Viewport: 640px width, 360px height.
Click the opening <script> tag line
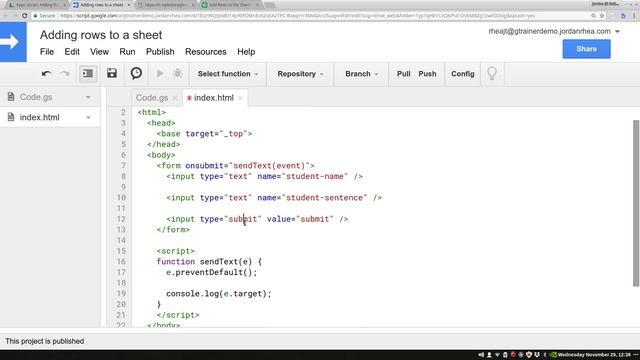[x=176, y=251]
